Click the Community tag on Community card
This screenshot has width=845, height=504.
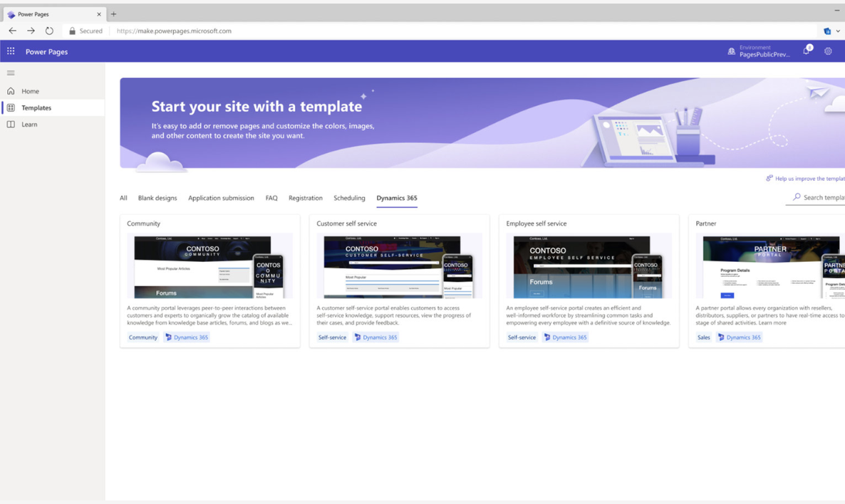click(142, 337)
